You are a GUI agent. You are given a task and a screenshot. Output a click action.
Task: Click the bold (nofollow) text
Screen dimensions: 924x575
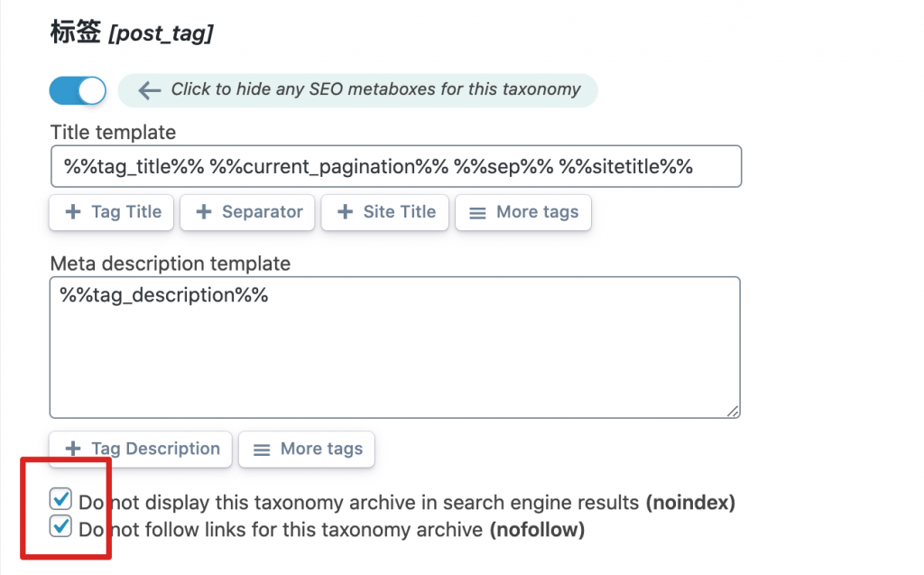(x=537, y=530)
